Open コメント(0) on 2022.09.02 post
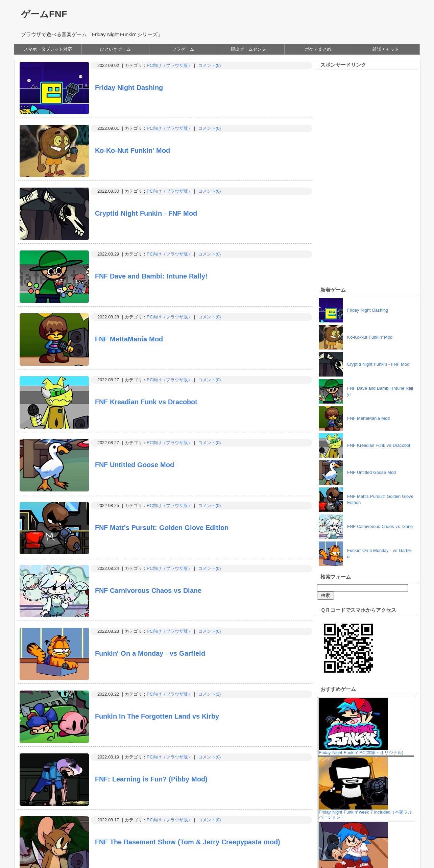Image resolution: width=434 pixels, height=868 pixels. click(x=209, y=66)
